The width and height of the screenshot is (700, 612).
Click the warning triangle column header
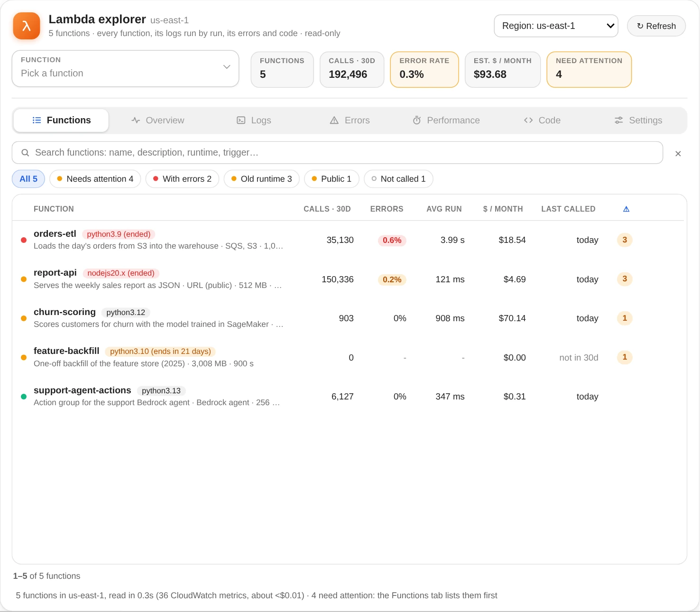coord(626,209)
